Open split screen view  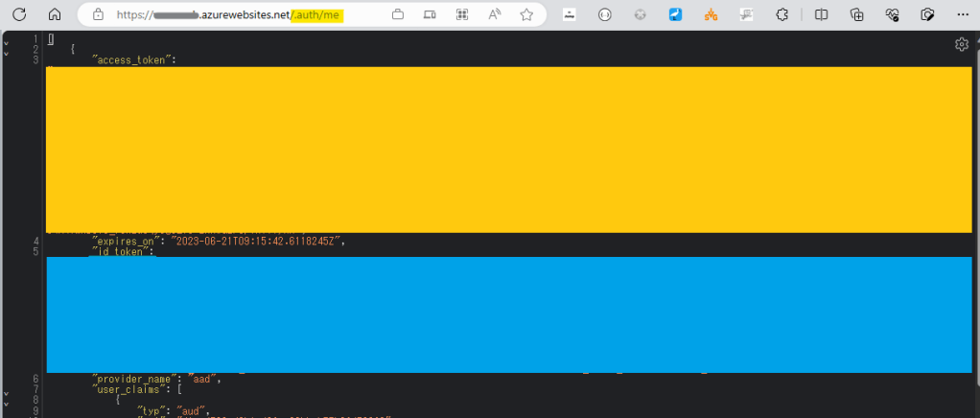click(x=822, y=15)
